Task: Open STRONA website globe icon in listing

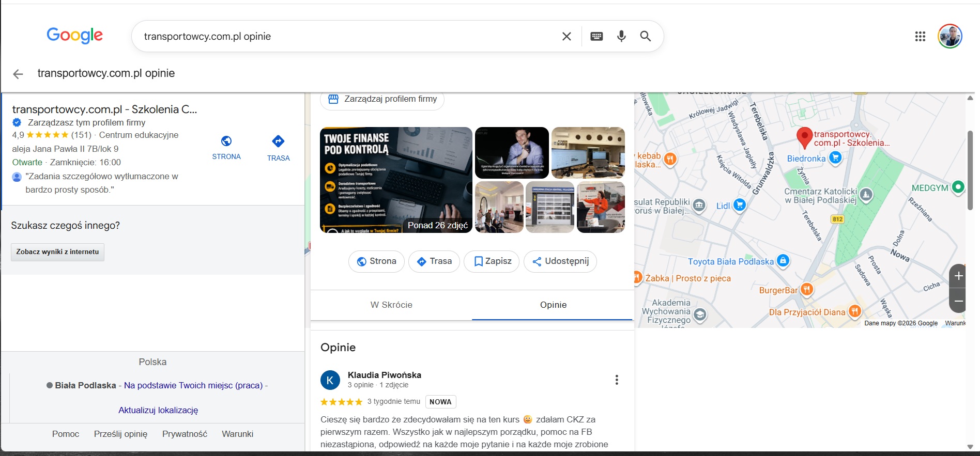Action: coord(226,141)
